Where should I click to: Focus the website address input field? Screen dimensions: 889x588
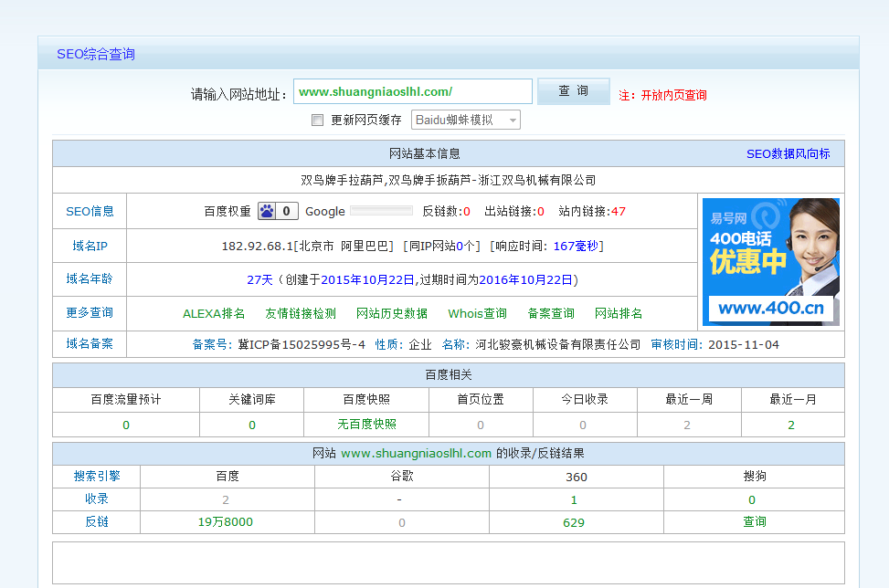[413, 92]
